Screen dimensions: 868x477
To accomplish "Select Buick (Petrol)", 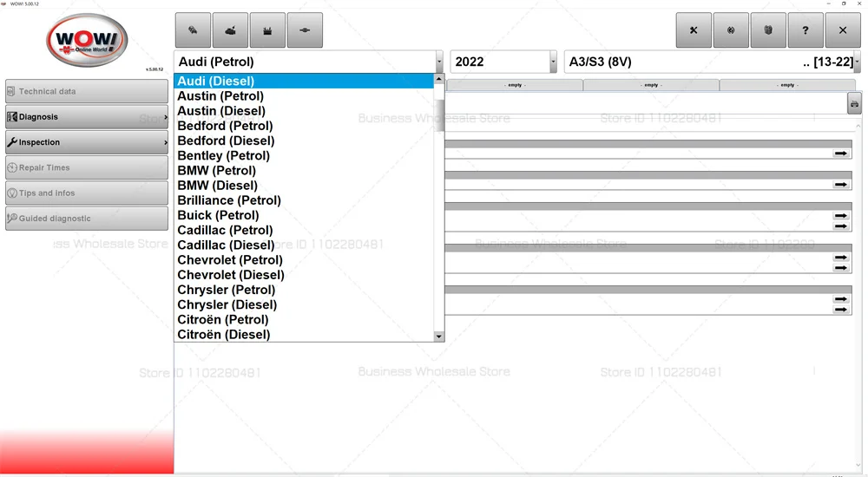I will tap(304, 215).
